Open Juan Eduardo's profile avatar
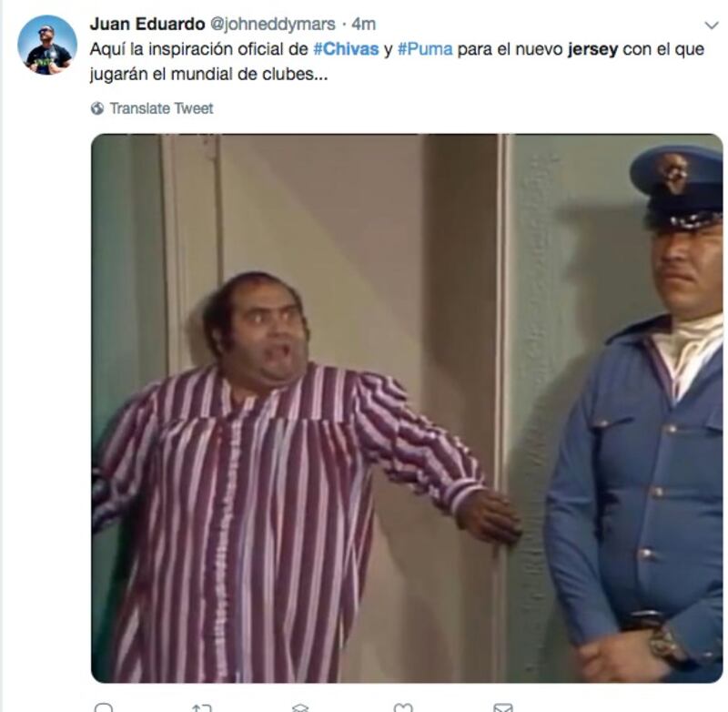 pos(47,45)
